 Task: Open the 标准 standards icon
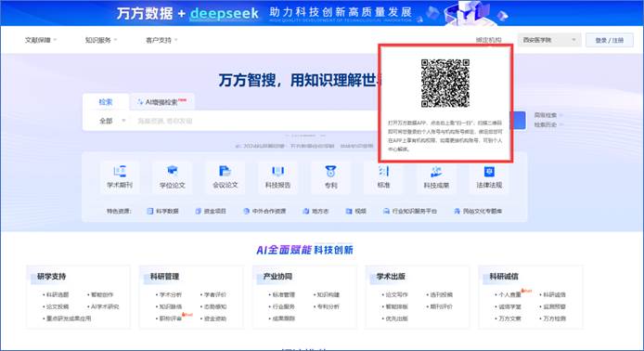click(x=383, y=177)
